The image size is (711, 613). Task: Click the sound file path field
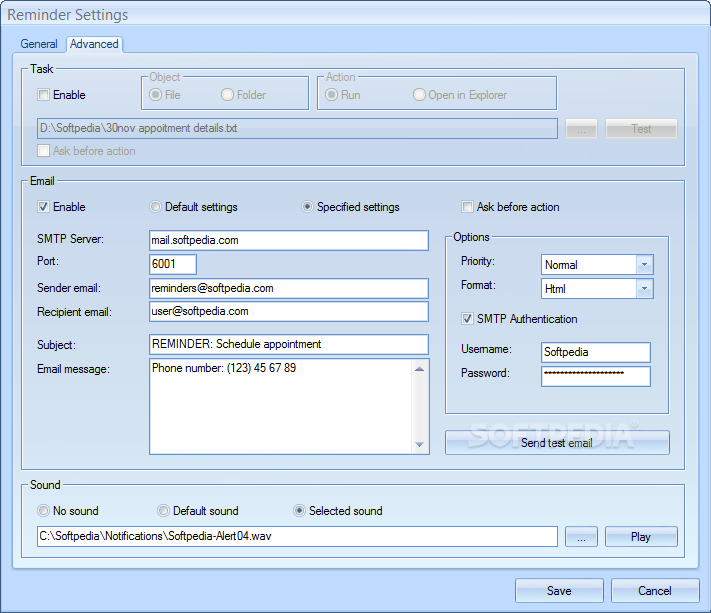297,536
